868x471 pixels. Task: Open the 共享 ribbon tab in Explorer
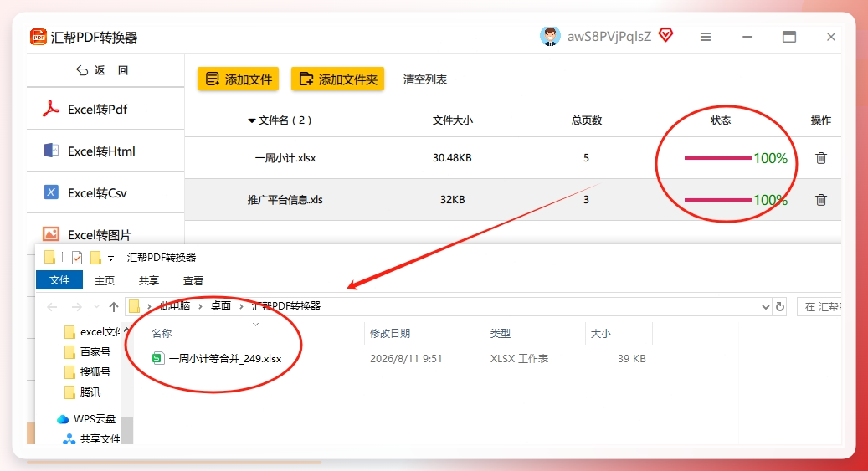(148, 280)
